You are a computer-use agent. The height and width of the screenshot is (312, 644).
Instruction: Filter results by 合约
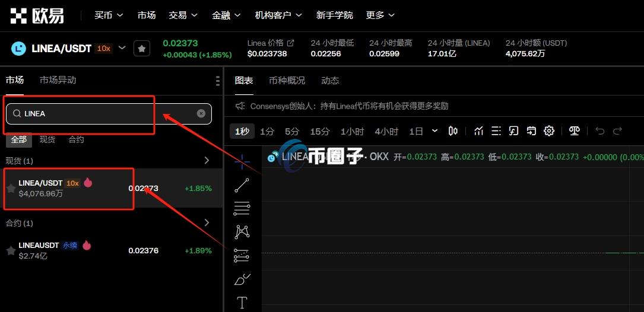point(76,139)
